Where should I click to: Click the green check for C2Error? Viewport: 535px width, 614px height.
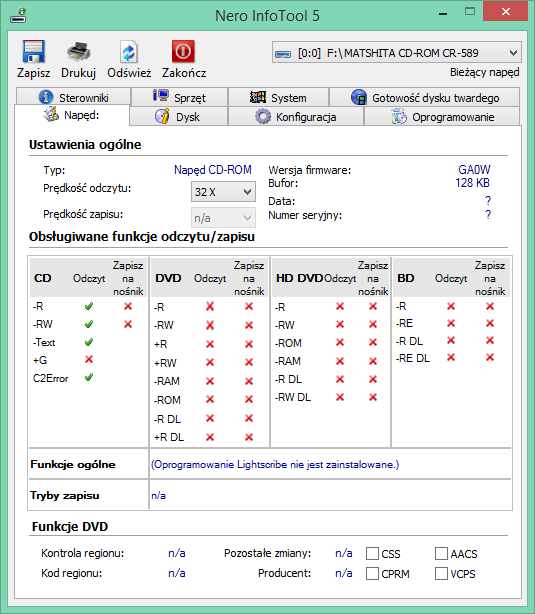coord(89,377)
